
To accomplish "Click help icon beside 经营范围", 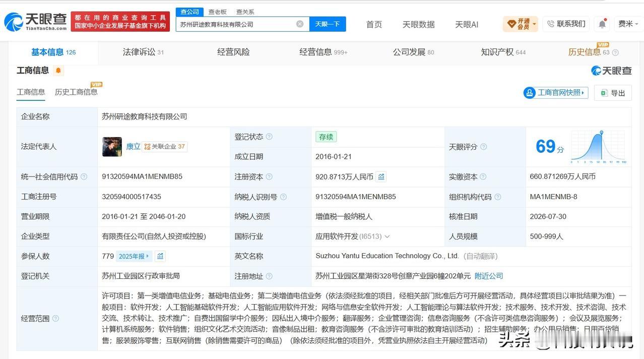I will (55, 318).
